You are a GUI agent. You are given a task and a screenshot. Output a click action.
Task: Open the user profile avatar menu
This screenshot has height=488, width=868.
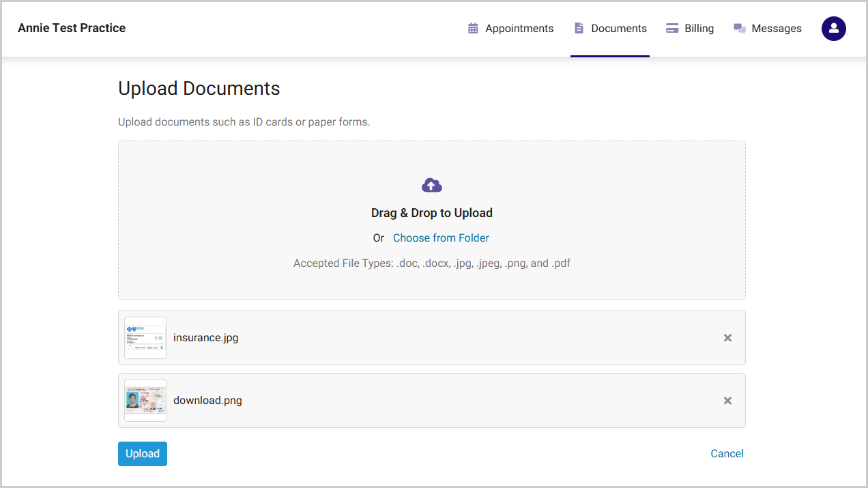833,29
